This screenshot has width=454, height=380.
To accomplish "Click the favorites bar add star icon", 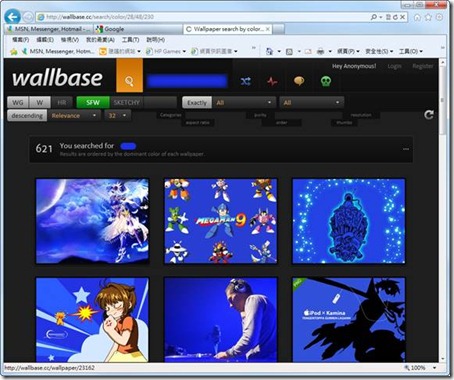I will pos(13,51).
